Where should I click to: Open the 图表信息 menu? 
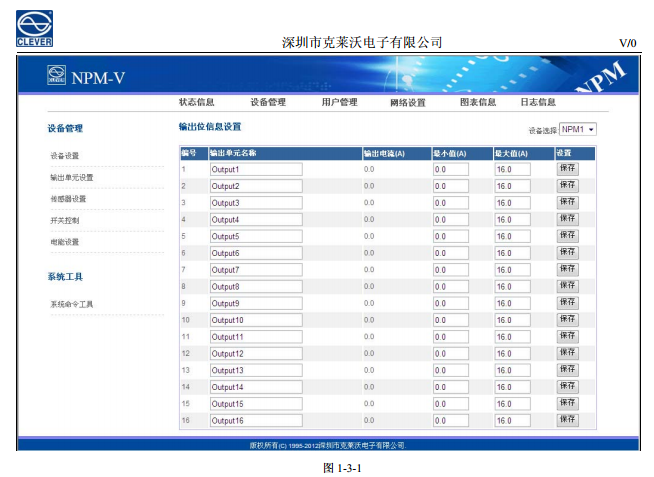click(x=478, y=102)
